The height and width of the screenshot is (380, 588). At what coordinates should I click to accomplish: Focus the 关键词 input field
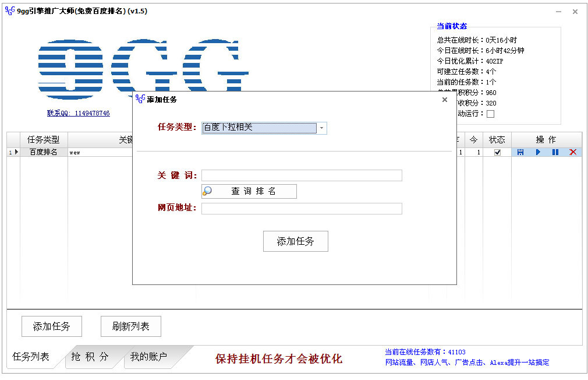pos(302,175)
